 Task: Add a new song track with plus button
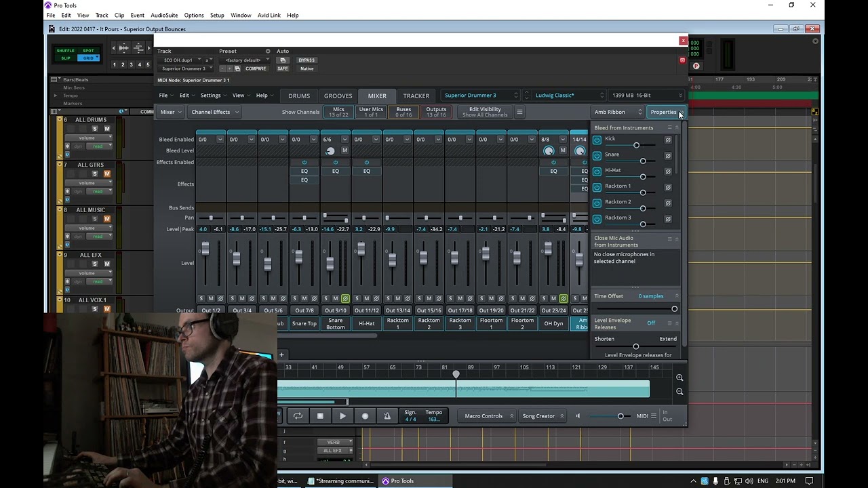[x=281, y=354]
